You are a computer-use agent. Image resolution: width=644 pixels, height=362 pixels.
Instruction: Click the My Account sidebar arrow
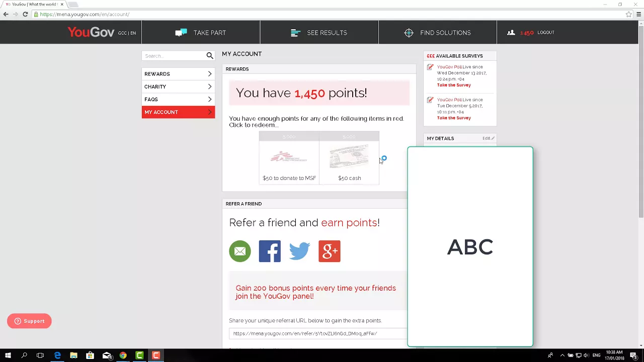(x=210, y=112)
